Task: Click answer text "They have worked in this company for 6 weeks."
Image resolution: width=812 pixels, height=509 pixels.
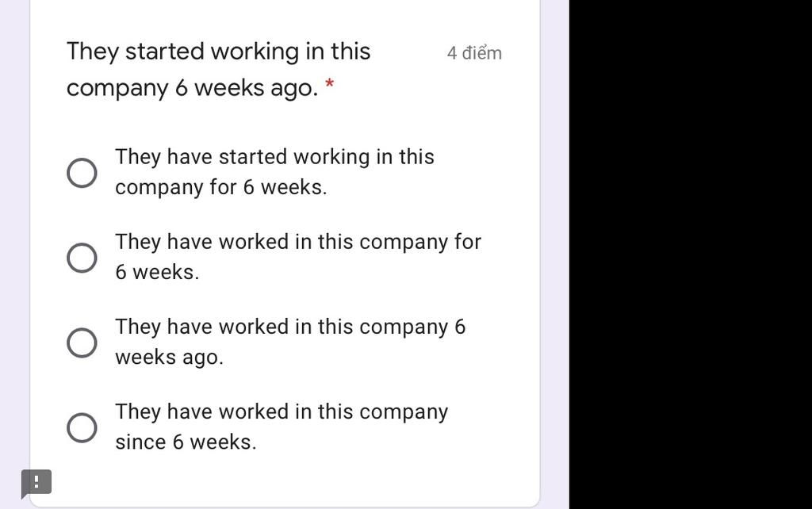Action: pos(297,257)
